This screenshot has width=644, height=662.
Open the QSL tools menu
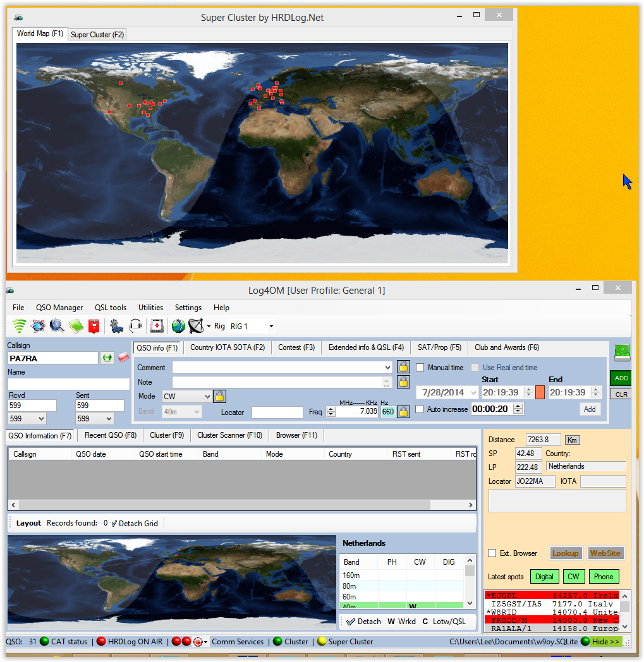[x=110, y=308]
